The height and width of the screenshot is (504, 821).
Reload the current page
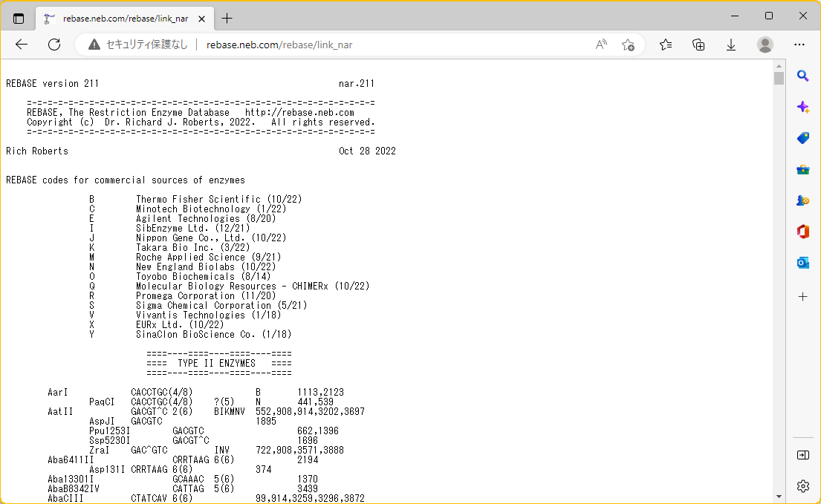pos(54,45)
